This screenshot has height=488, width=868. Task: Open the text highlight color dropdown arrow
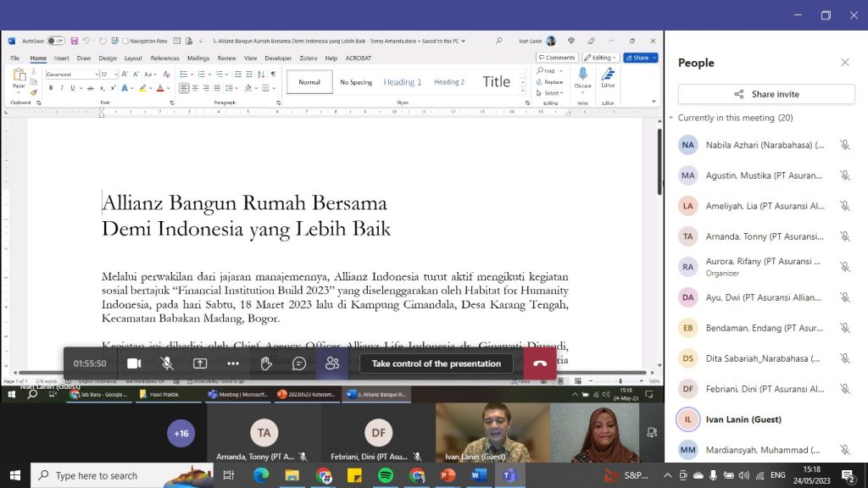(x=150, y=88)
